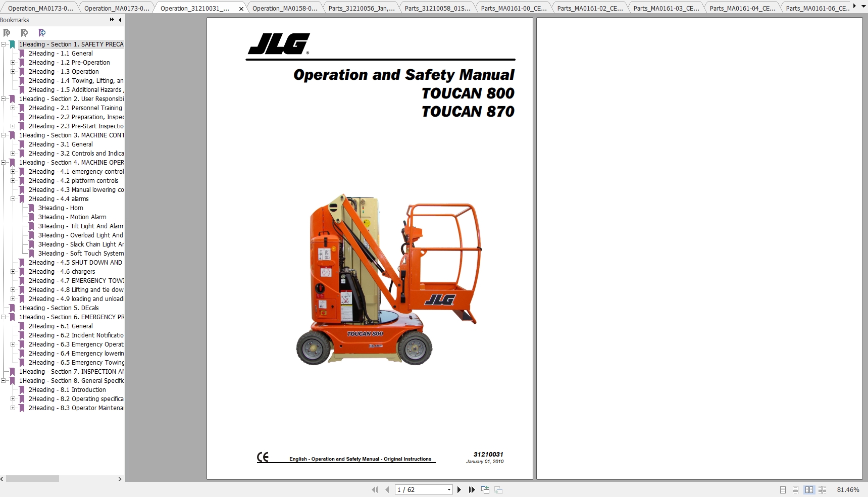The image size is (868, 497).
Task: Switch to continuous scrolling view
Action: pos(795,489)
